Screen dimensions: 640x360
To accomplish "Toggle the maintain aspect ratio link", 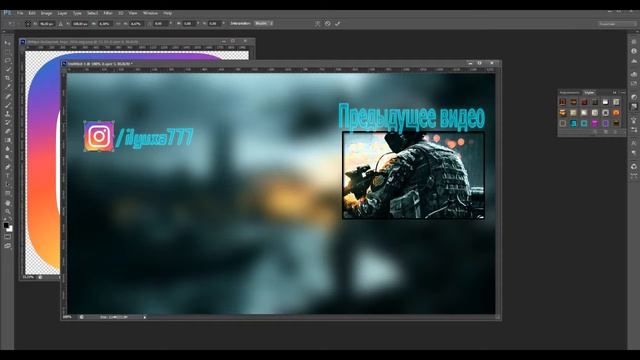I will click(x=118, y=24).
